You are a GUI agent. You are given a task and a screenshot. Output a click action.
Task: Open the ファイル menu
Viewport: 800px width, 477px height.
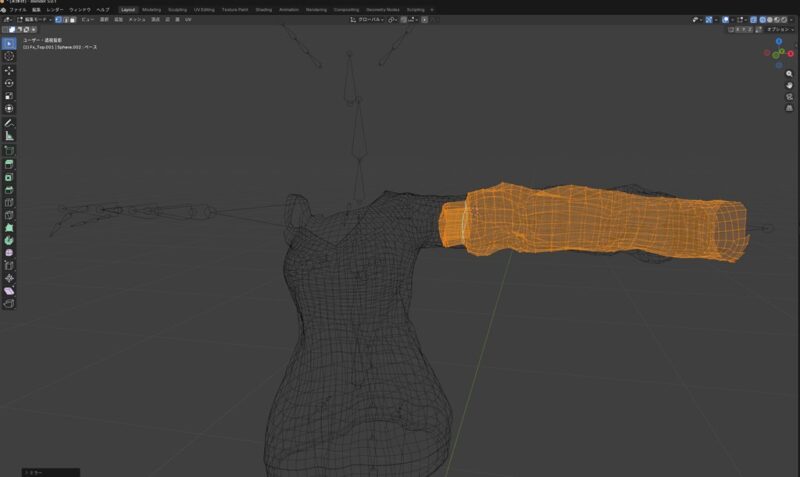point(18,9)
